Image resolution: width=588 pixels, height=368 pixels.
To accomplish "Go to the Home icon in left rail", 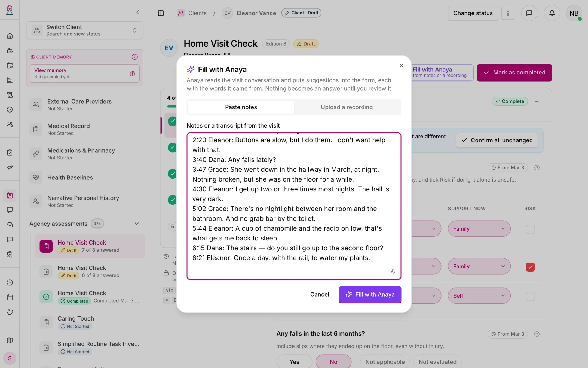I will coord(10,36).
